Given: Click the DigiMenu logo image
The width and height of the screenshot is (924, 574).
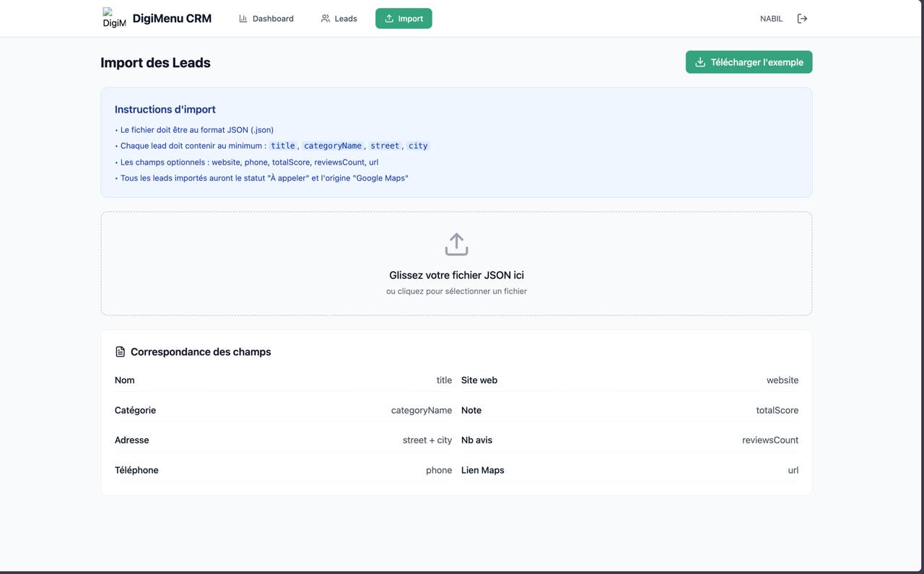Looking at the screenshot, I should coord(114,18).
